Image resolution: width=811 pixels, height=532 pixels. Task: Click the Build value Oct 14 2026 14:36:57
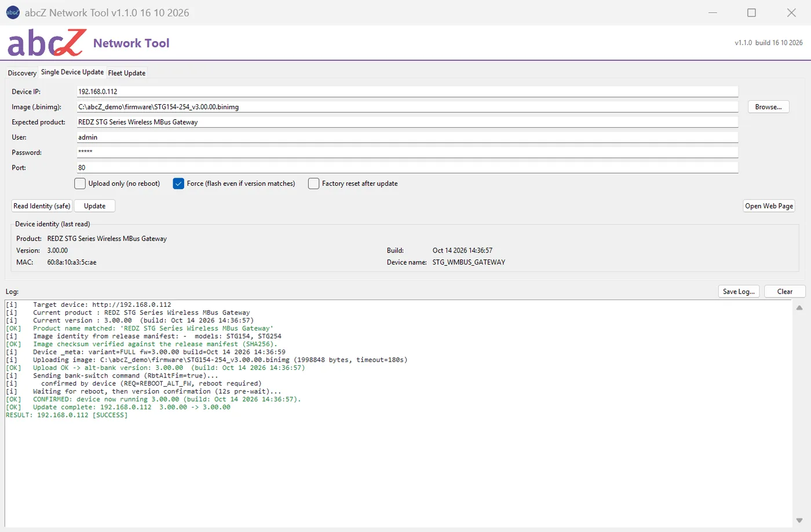tap(462, 251)
